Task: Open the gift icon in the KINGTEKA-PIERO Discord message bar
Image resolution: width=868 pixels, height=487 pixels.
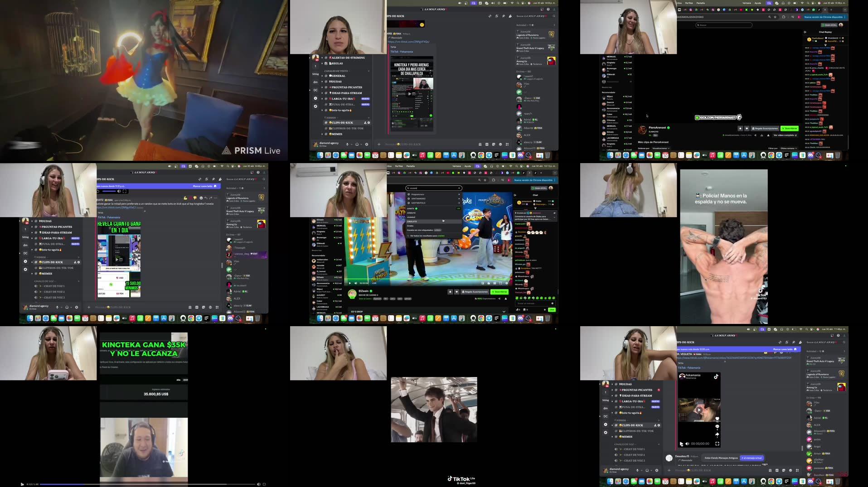Action: 480,145
